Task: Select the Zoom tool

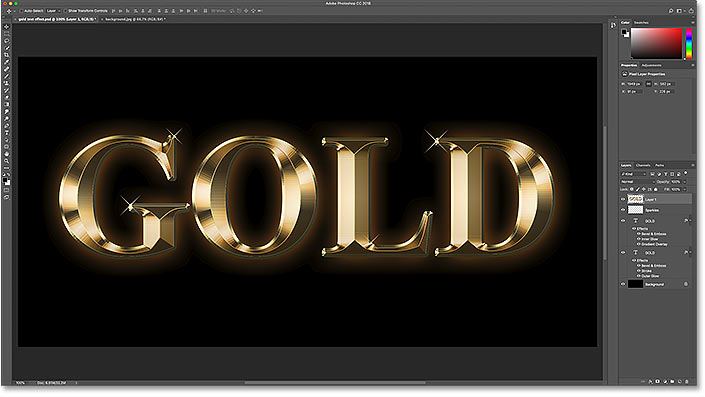Action: click(6, 161)
